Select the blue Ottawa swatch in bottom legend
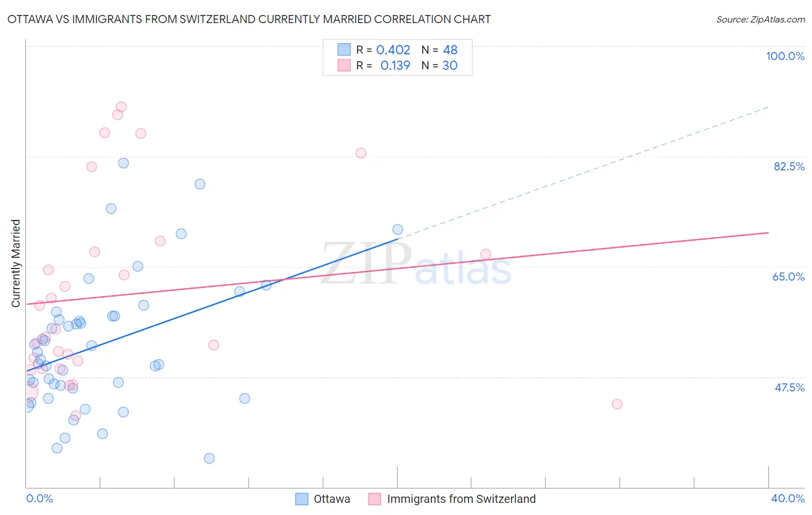 click(x=301, y=499)
